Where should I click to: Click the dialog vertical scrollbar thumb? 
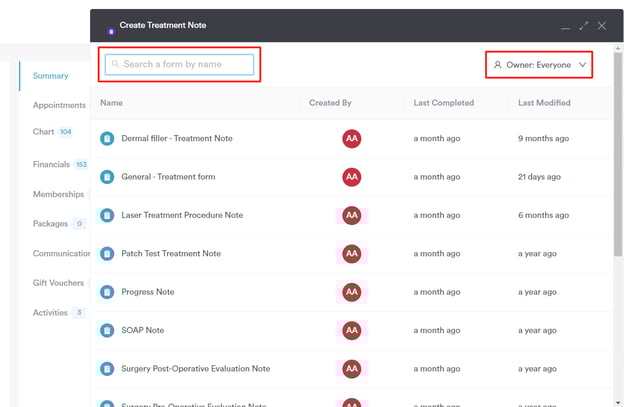pos(618,154)
